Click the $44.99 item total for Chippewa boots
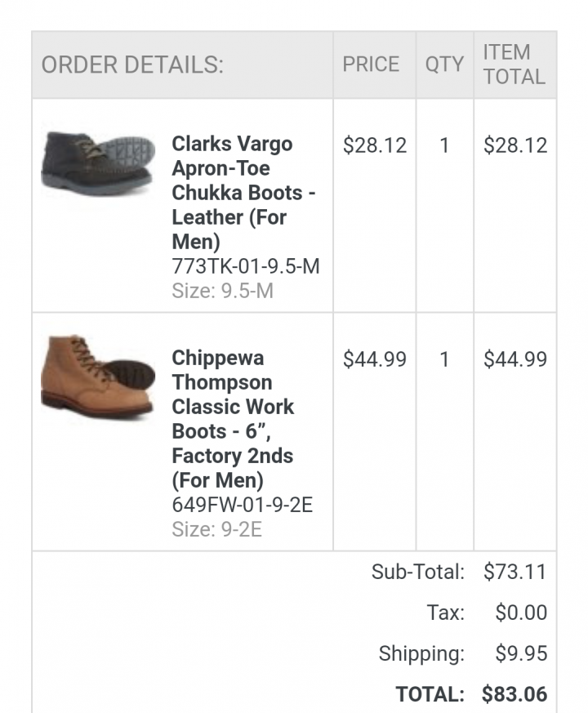The width and height of the screenshot is (588, 713). click(515, 359)
